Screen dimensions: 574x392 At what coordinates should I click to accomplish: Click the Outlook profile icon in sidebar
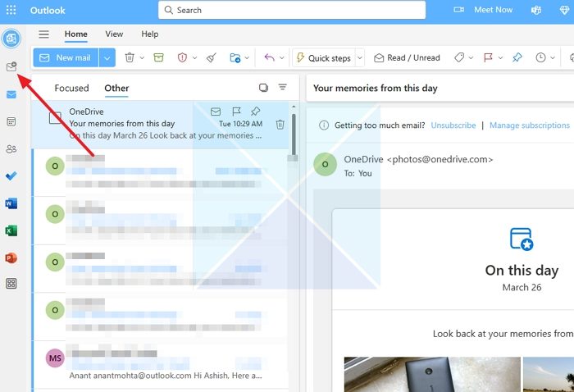point(11,39)
